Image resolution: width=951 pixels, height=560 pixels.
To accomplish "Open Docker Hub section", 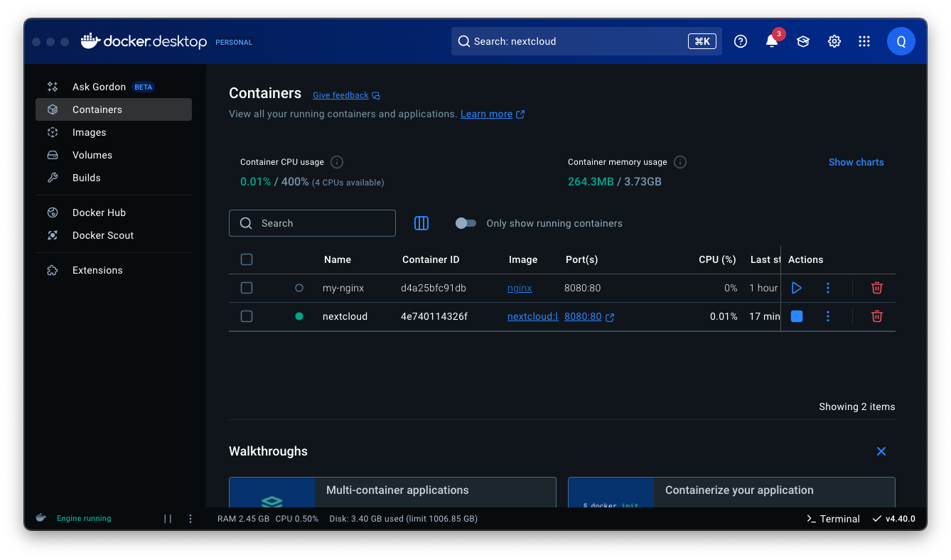I will point(114,212).
